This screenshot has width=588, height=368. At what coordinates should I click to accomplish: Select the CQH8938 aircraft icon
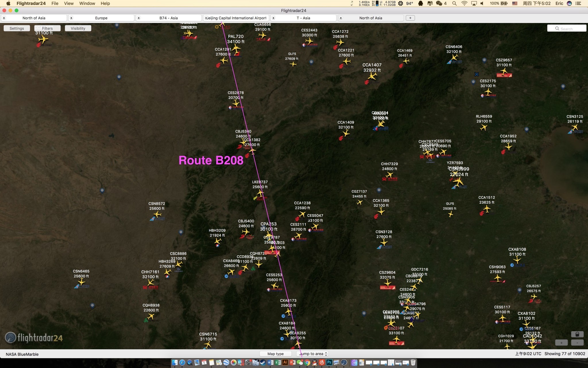click(x=151, y=316)
